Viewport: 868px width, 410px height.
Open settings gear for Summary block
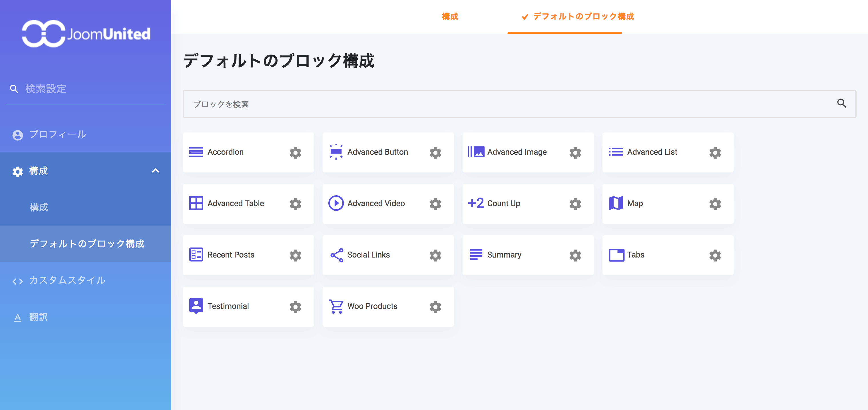click(x=575, y=255)
